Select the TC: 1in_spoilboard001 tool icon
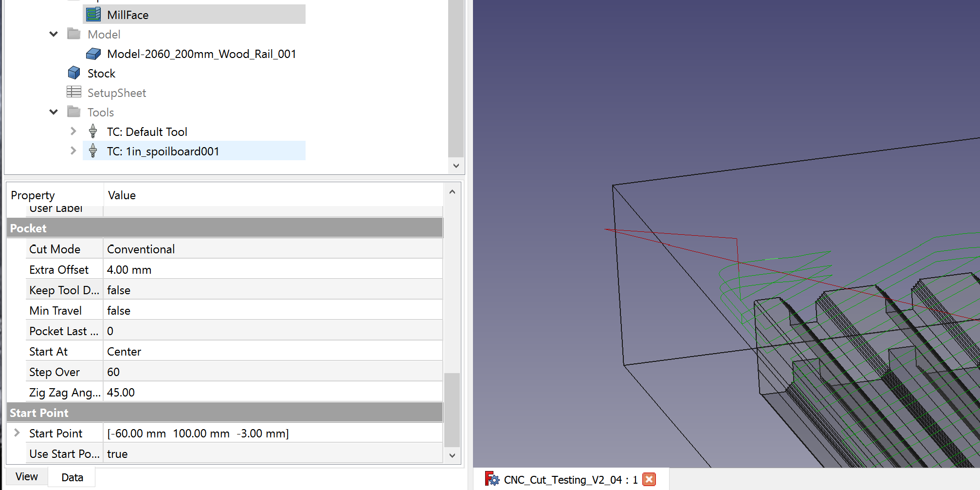This screenshot has width=980, height=490. point(92,151)
